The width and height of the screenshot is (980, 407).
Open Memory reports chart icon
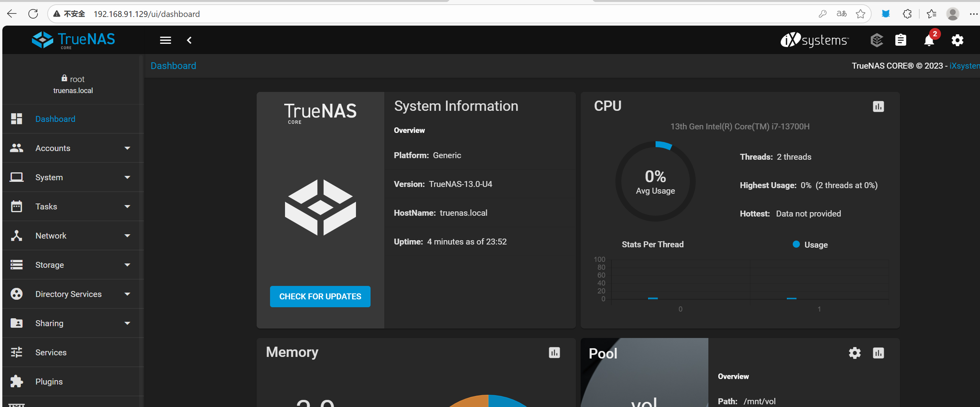[x=554, y=353]
